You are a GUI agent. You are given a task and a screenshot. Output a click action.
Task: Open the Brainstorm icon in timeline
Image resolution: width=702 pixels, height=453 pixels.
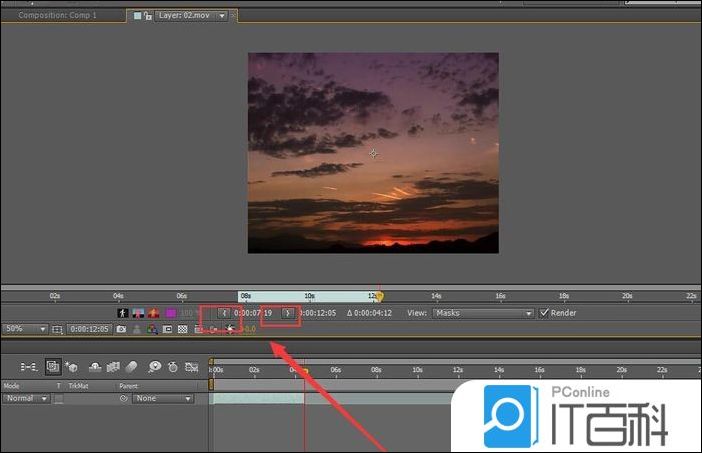[x=156, y=367]
